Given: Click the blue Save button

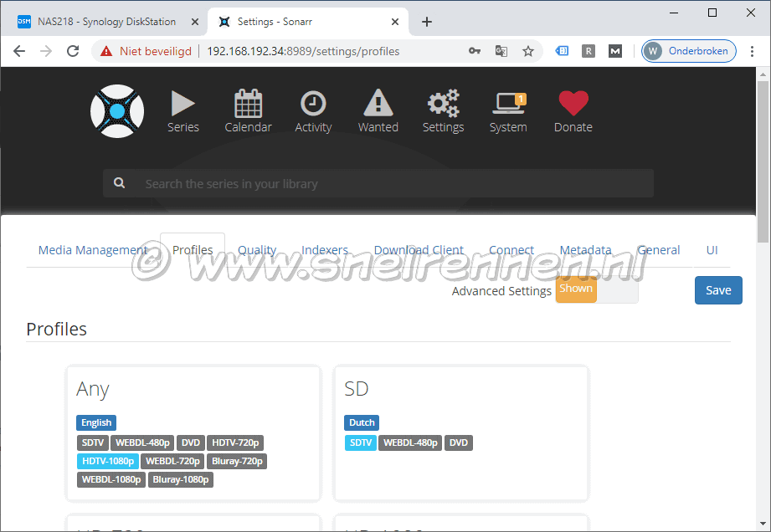Looking at the screenshot, I should [x=718, y=290].
